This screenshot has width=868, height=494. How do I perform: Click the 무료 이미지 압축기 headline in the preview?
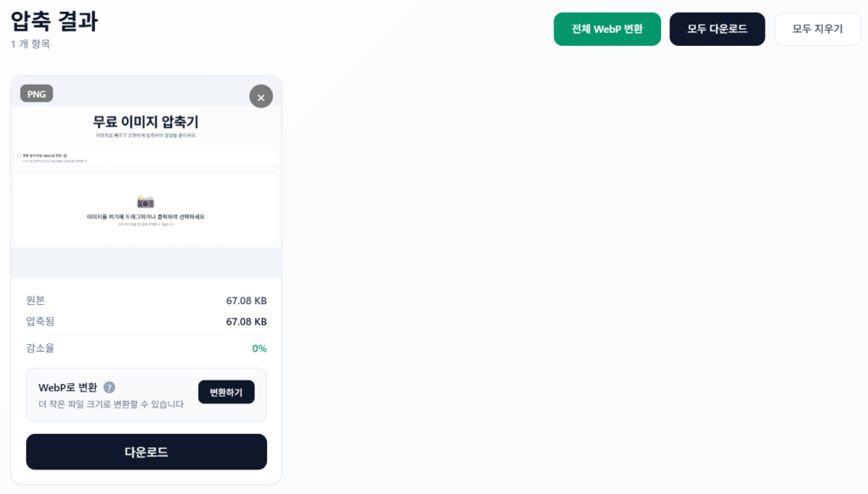pyautogui.click(x=146, y=122)
